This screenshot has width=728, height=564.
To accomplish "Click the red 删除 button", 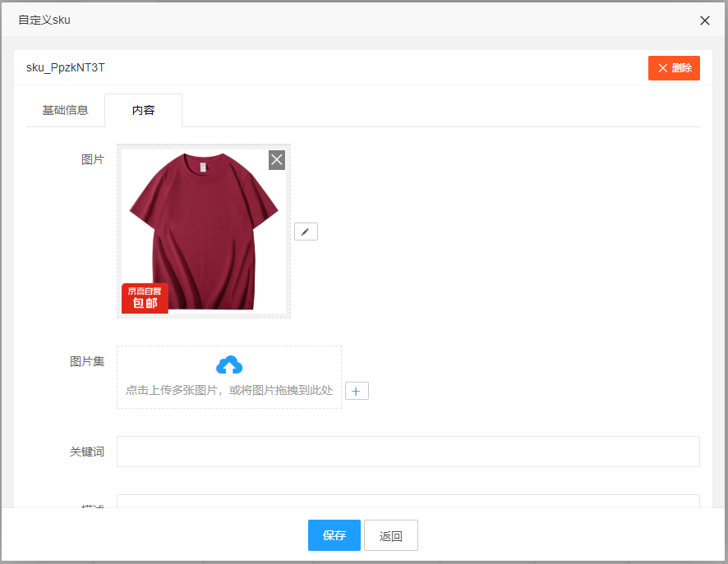I will 674,68.
